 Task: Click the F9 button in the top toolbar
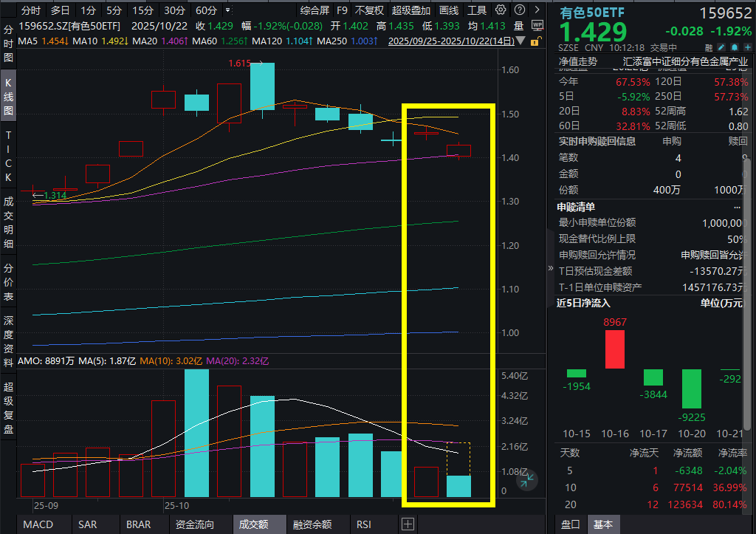point(340,10)
